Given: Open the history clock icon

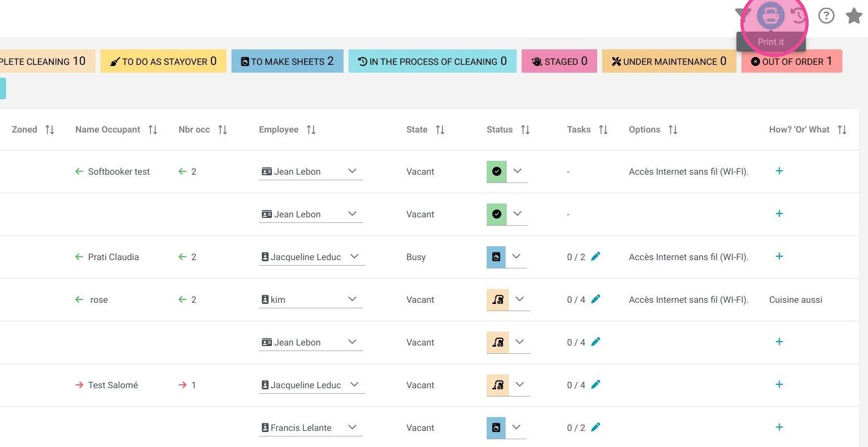Looking at the screenshot, I should 799,16.
